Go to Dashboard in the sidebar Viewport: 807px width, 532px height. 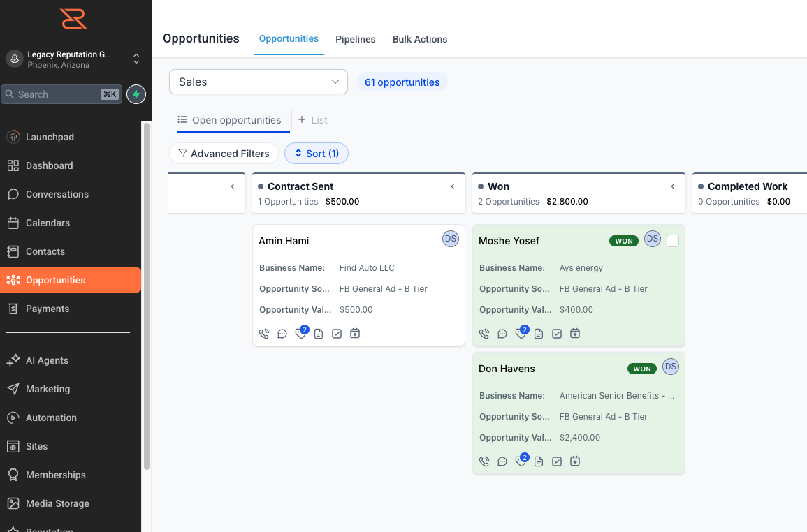tap(71, 165)
